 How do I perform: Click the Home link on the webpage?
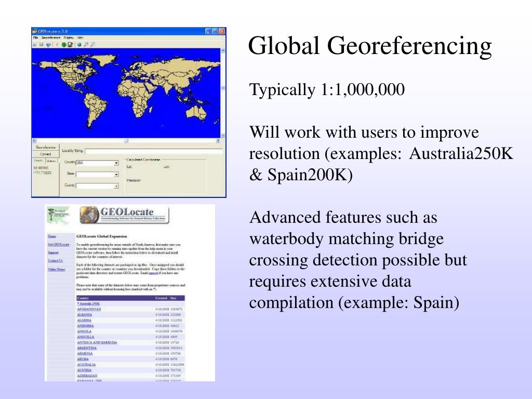pos(52,236)
